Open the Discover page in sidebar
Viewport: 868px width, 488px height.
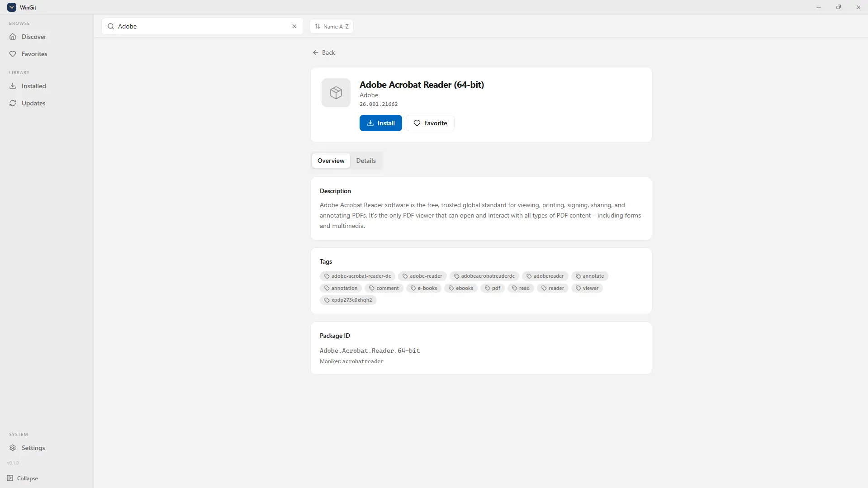pos(47,37)
